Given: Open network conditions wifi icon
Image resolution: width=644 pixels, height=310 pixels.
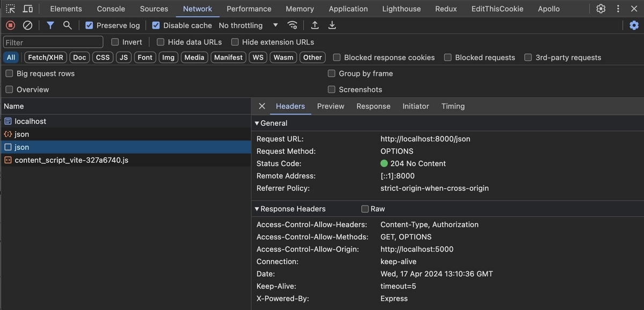Looking at the screenshot, I should pos(292,25).
